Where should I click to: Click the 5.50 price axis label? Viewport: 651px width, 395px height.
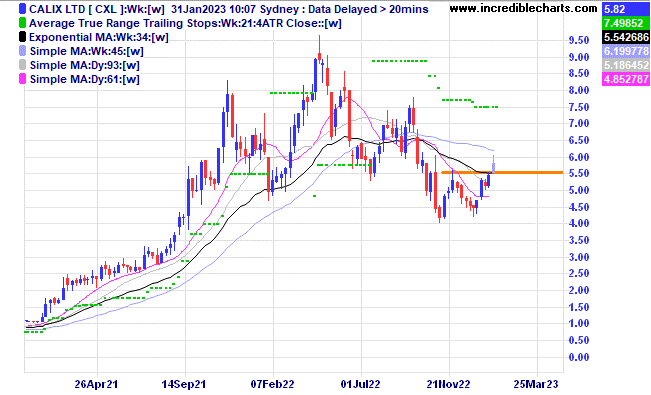point(579,174)
